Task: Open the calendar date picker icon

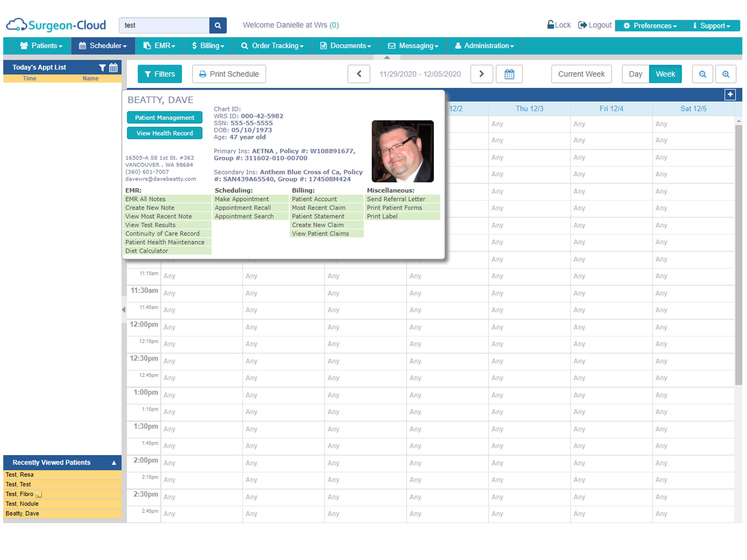Action: pos(509,74)
